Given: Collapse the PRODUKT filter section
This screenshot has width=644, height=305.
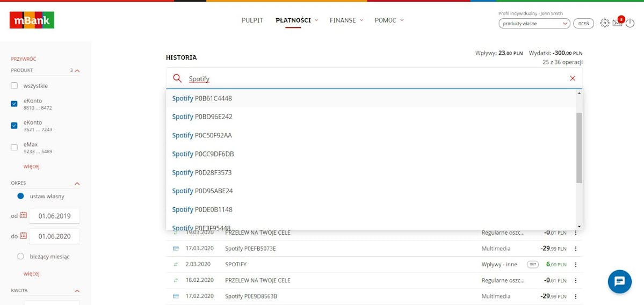Looking at the screenshot, I should pyautogui.click(x=77, y=70).
